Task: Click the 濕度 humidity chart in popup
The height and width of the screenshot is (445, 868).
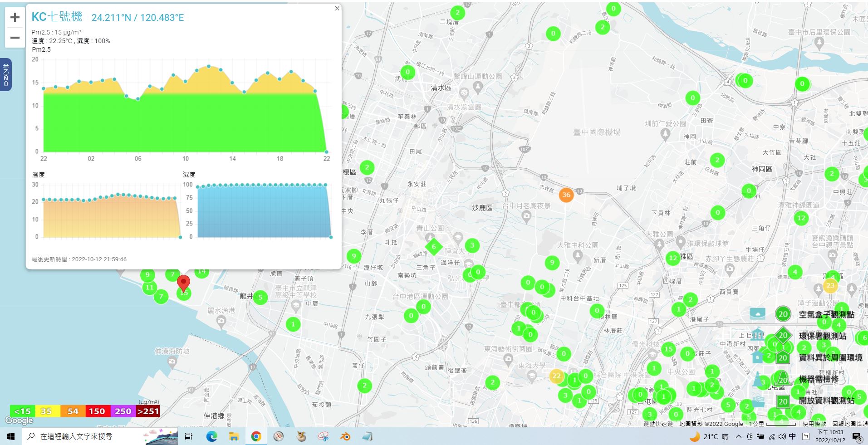Action: 258,210
